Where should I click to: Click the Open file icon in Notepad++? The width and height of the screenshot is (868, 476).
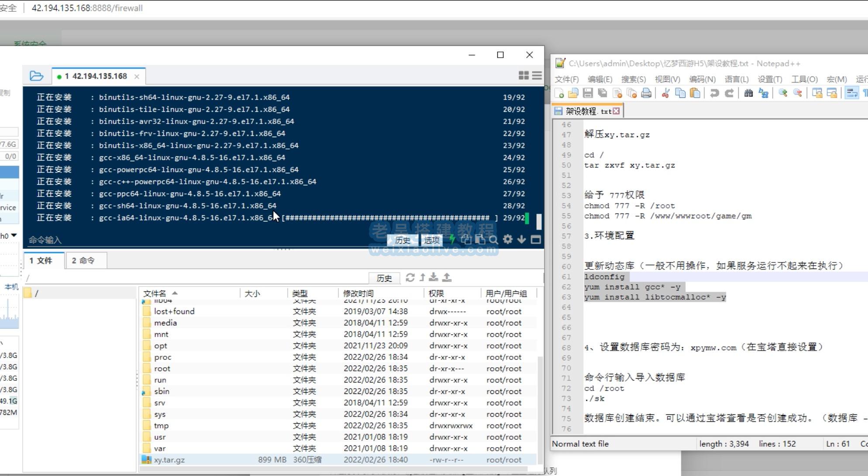[573, 93]
